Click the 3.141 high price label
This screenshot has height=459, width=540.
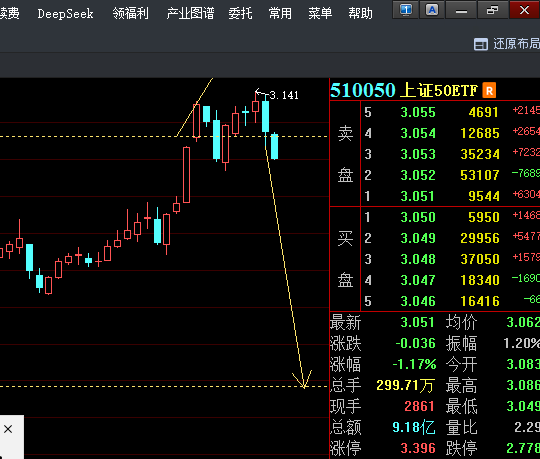[284, 95]
